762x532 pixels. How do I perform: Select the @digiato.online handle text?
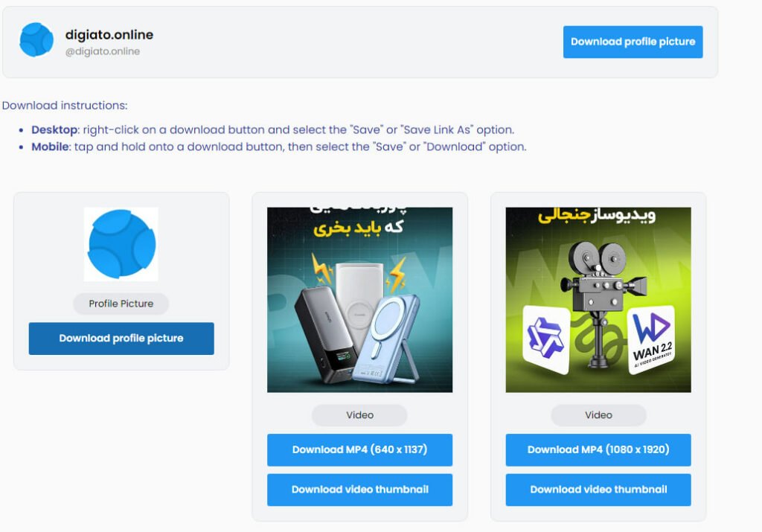tap(103, 51)
